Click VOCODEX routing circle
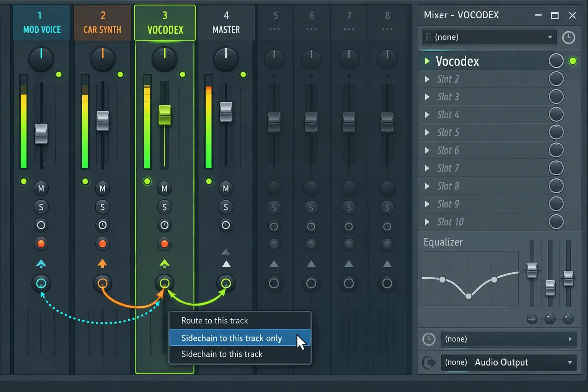588x392 pixels. 164,283
